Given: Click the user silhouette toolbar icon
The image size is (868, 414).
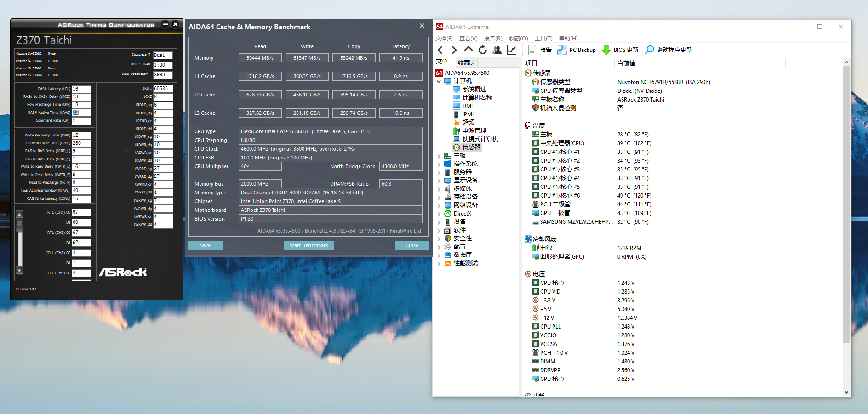Looking at the screenshot, I should (x=497, y=50).
